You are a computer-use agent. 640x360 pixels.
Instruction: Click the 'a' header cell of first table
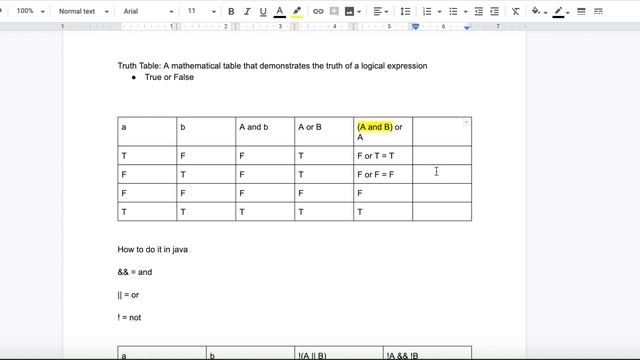coord(147,131)
